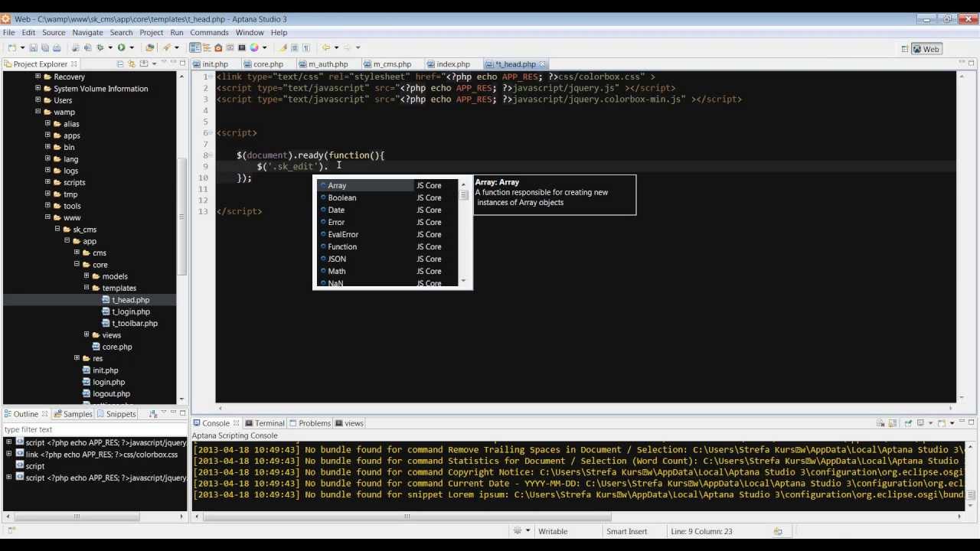Image resolution: width=980 pixels, height=551 pixels.
Task: Toggle Link with Editor in Project Explorer
Action: (x=132, y=64)
